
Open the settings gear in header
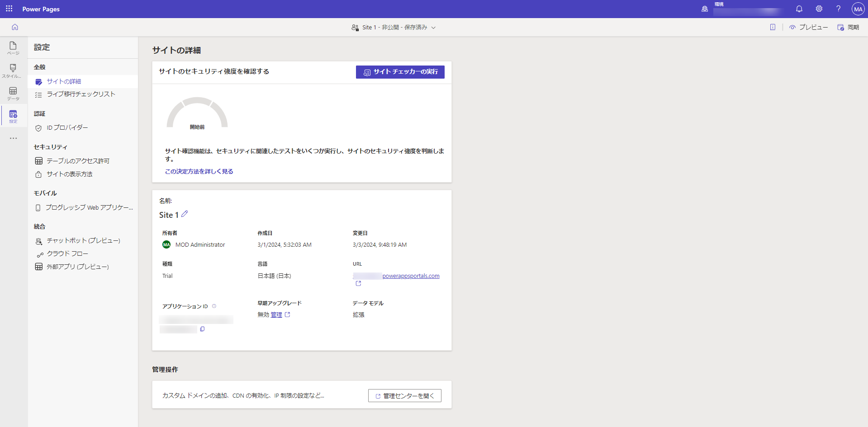pos(819,9)
